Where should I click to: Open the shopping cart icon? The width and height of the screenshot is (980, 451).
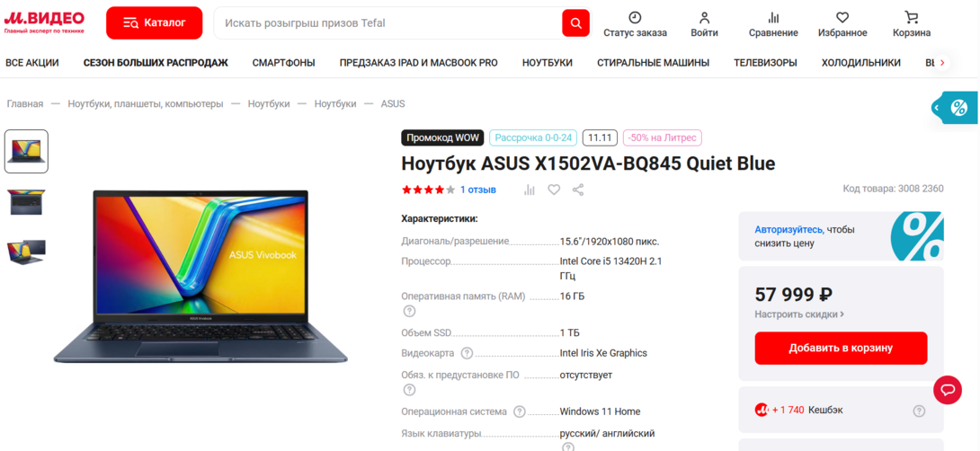[x=912, y=17]
